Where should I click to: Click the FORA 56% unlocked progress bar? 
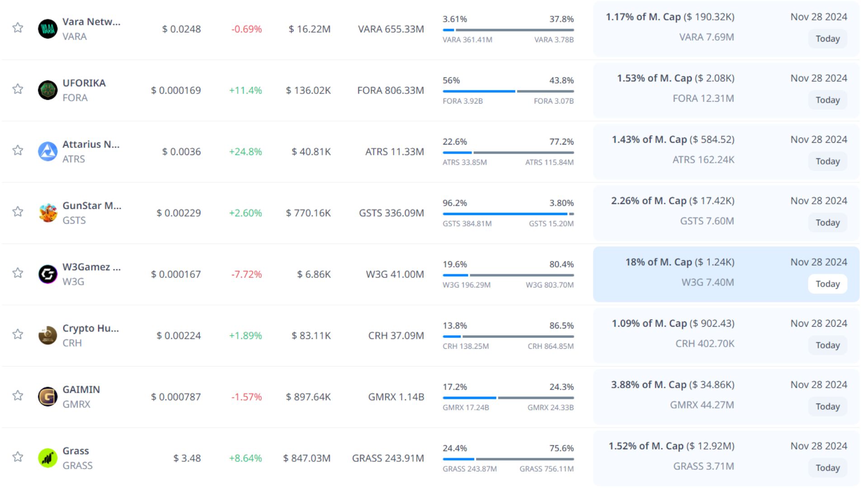coord(508,91)
